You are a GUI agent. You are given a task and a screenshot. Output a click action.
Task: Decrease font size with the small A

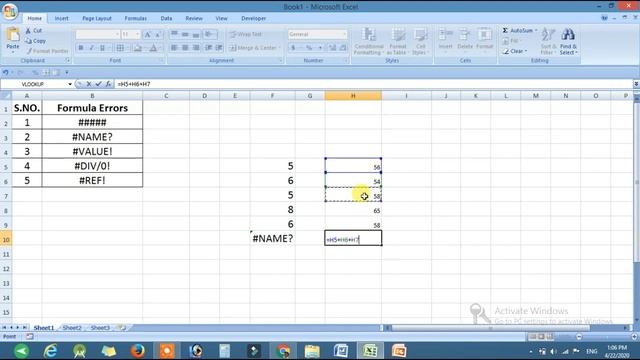tap(158, 35)
